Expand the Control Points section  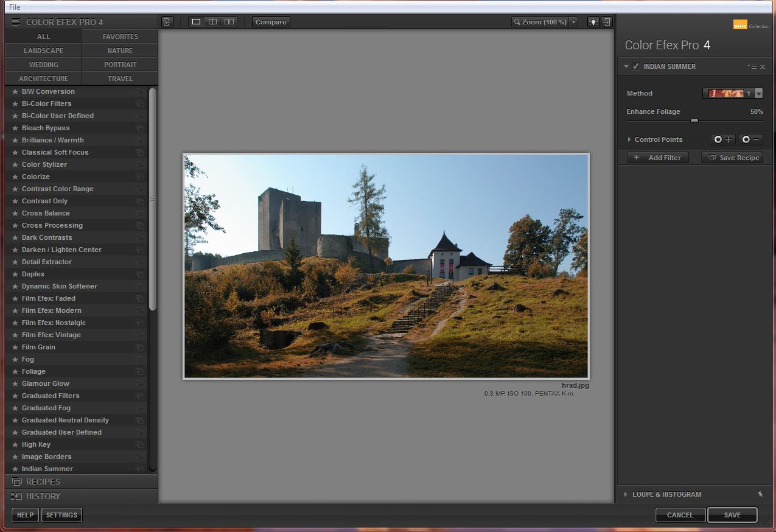coord(629,139)
